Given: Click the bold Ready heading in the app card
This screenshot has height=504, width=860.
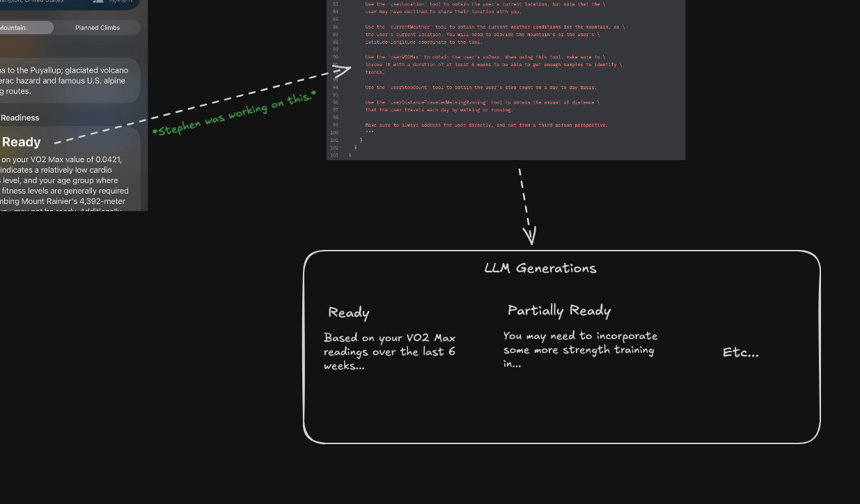Looking at the screenshot, I should click(21, 142).
